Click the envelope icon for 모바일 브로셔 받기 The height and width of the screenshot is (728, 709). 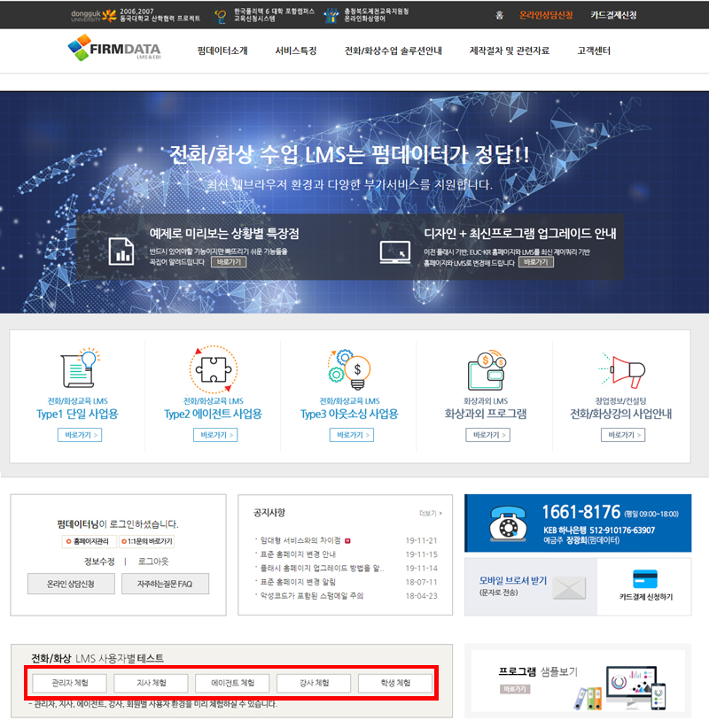point(569,586)
